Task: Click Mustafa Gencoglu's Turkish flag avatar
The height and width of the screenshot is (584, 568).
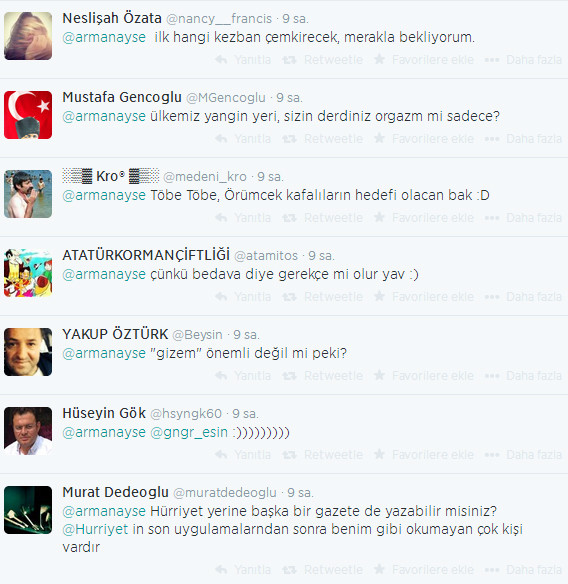Action: tap(28, 115)
